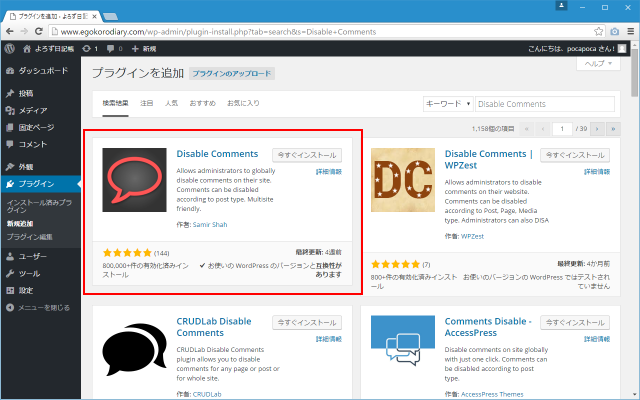
Task: Open 外観 appearance menu
Action: coord(40,167)
